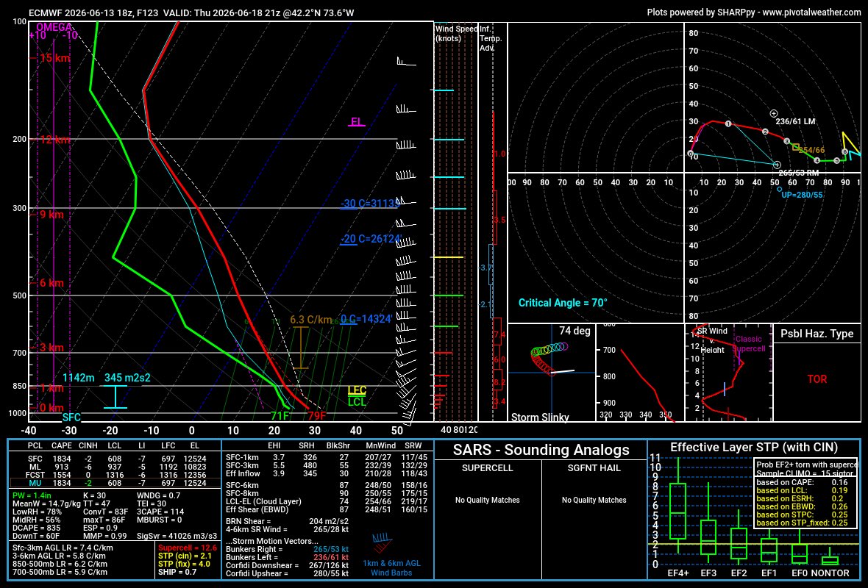Click the Sfc-3km AGL LR = 7.4 C/km row
The width and height of the screenshot is (868, 588).
[63, 548]
